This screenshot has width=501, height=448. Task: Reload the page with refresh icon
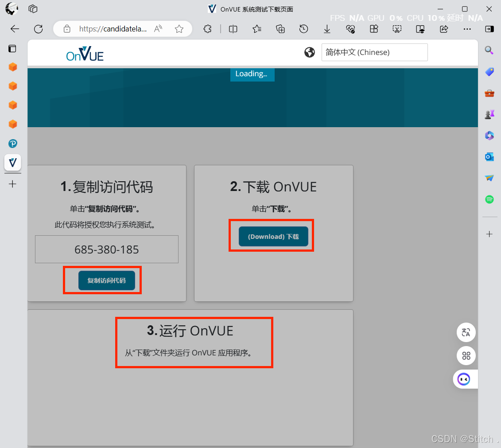[x=39, y=29]
